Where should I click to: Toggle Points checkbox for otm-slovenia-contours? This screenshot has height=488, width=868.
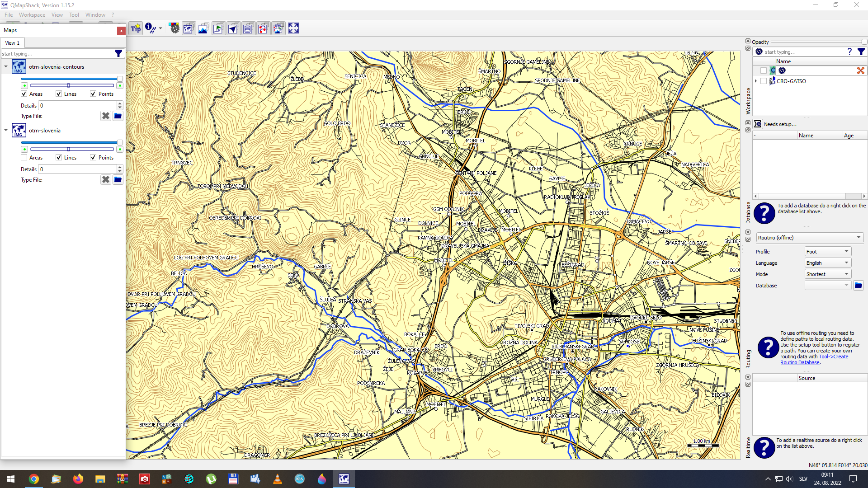tap(93, 94)
